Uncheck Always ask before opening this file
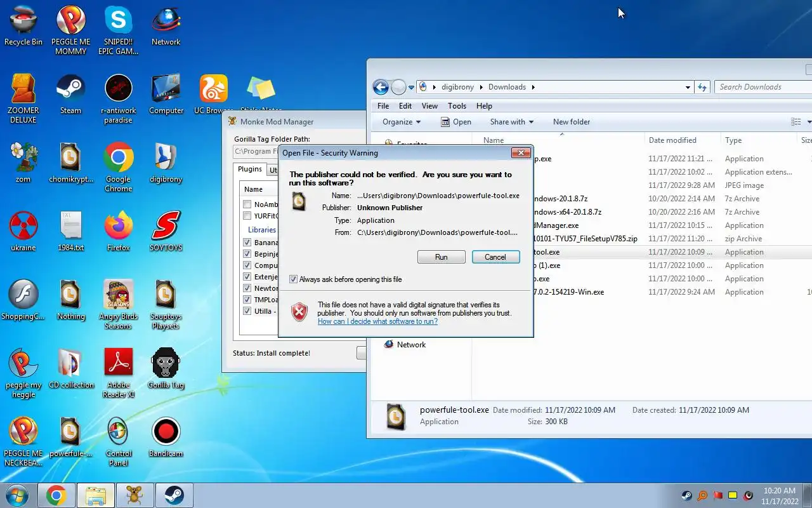812x508 pixels. point(293,279)
